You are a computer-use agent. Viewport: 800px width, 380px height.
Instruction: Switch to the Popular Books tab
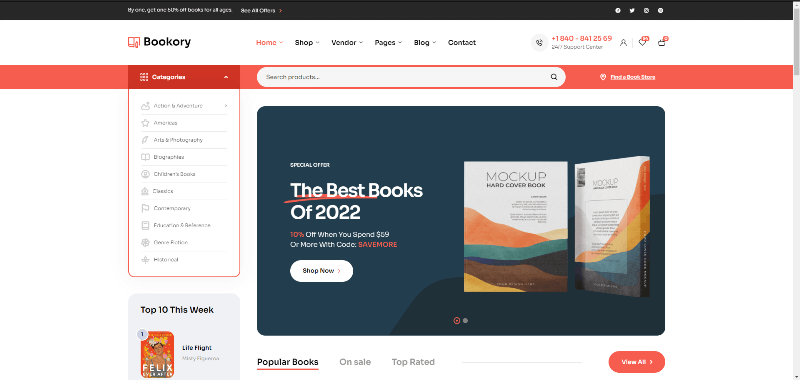click(x=288, y=362)
